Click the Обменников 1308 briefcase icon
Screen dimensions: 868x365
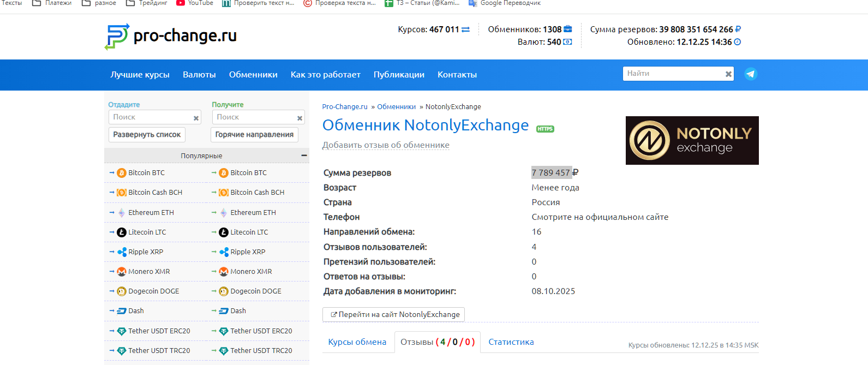[568, 29]
